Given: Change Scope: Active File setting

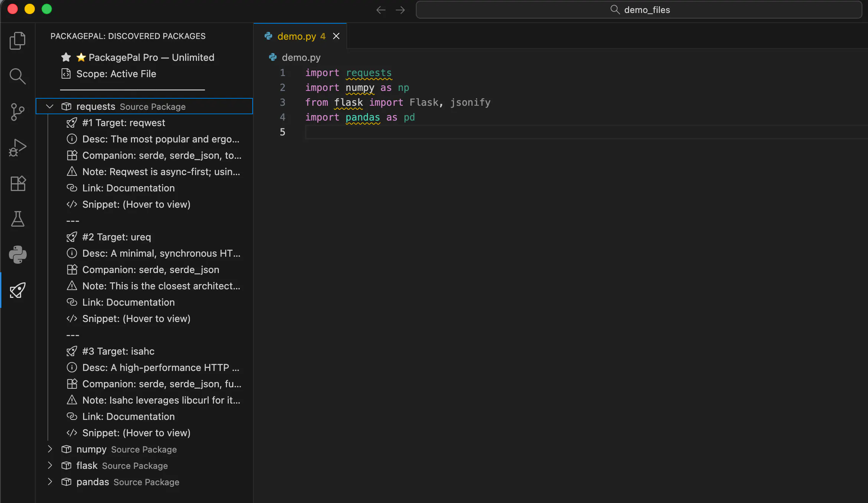Looking at the screenshot, I should [145, 74].
